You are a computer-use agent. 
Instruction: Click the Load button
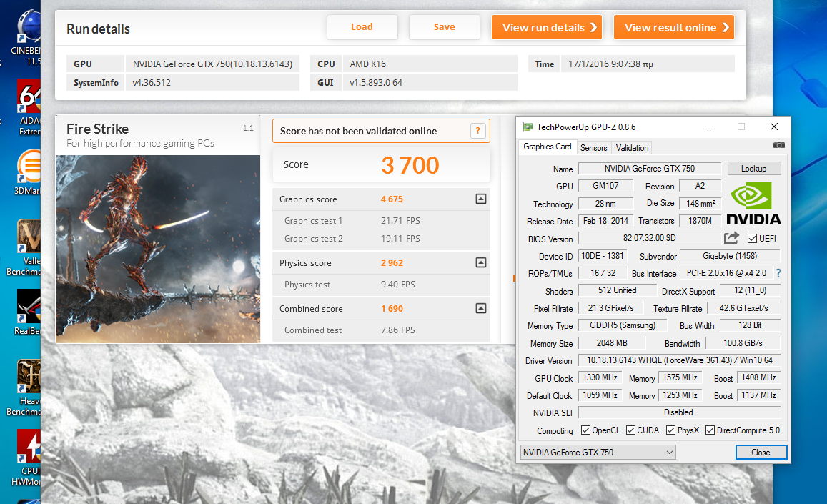(x=362, y=27)
